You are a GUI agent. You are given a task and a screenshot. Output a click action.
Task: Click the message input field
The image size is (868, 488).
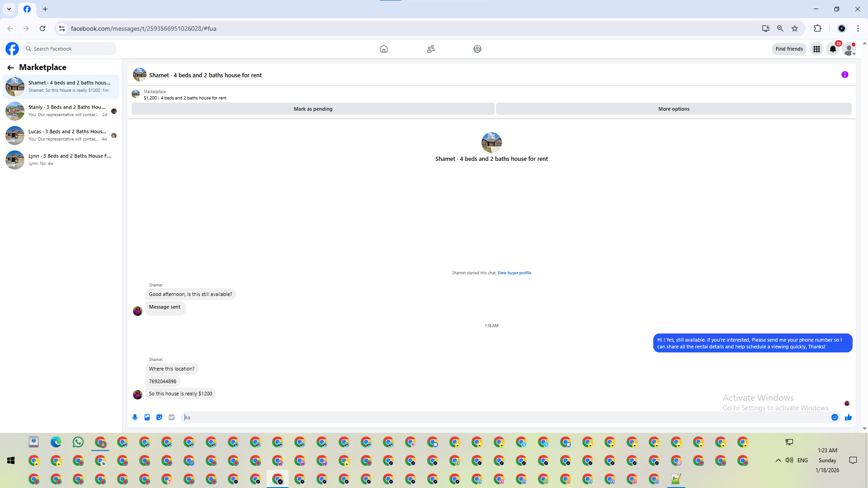(497, 417)
